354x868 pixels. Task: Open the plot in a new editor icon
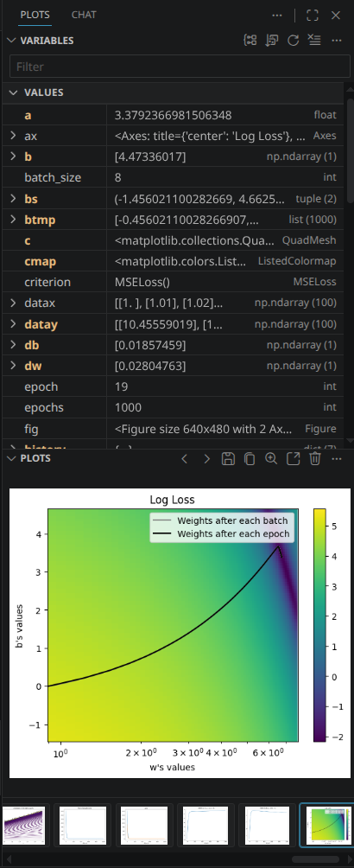[x=294, y=458]
